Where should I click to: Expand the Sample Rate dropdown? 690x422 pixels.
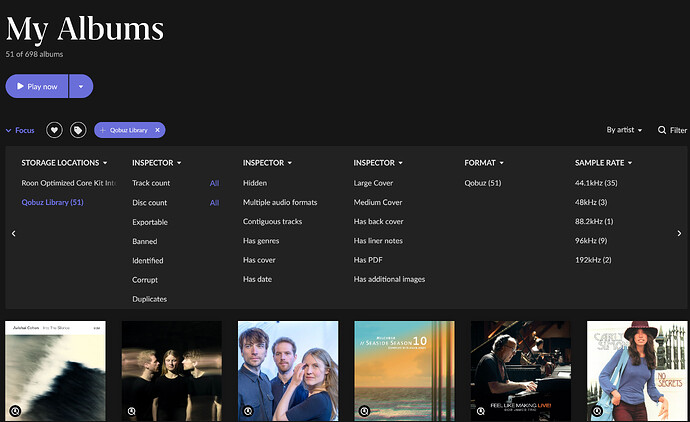(603, 163)
